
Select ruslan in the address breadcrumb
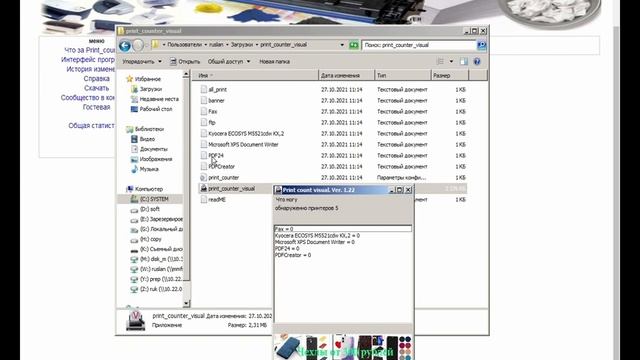[x=216, y=45]
